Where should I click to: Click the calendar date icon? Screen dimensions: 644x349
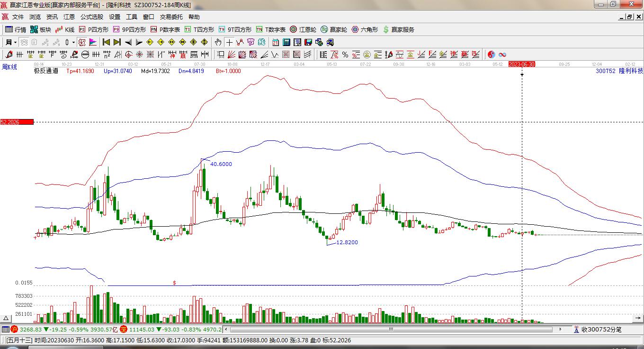click(x=275, y=42)
